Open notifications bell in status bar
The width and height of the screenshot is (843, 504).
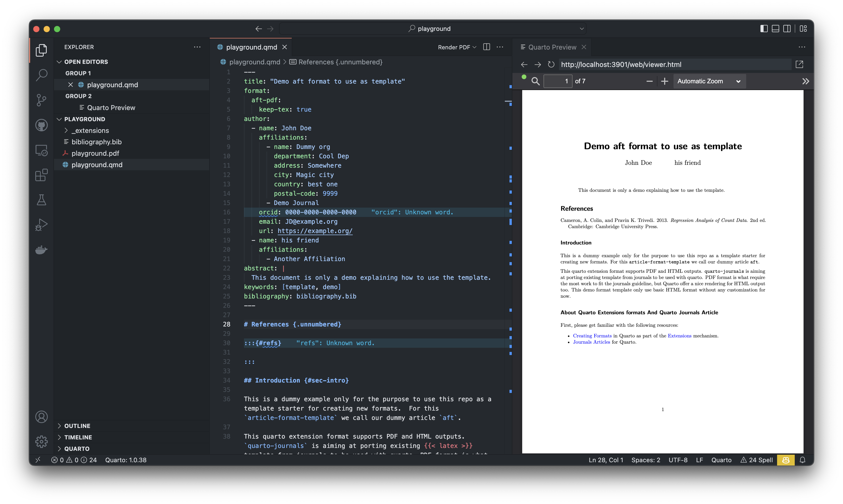click(x=803, y=460)
